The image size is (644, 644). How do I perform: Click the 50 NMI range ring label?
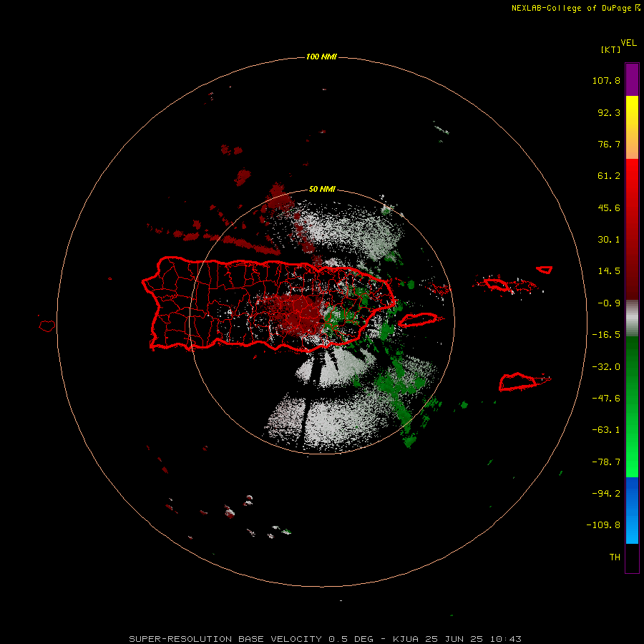pyautogui.click(x=322, y=189)
